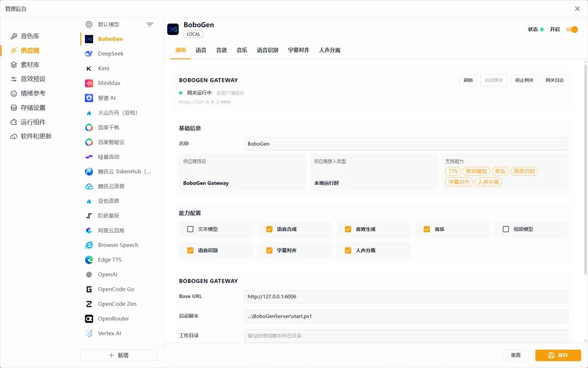Uncheck the 语音识别 checkbox

click(x=190, y=250)
